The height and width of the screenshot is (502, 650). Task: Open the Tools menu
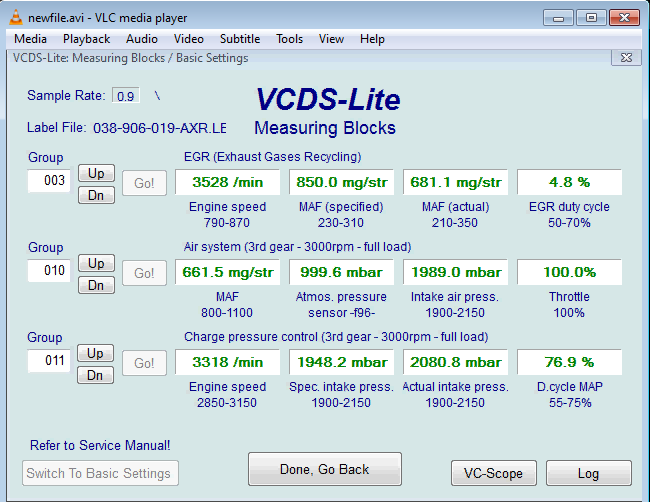click(289, 39)
